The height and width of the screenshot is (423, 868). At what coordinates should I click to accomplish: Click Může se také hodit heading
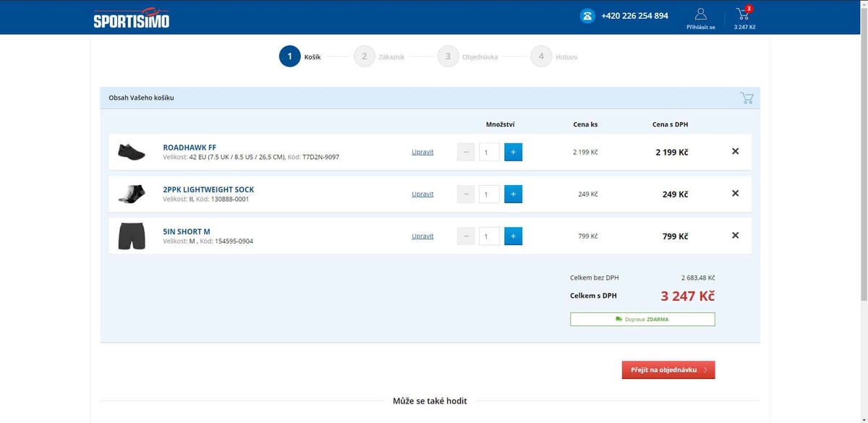(430, 401)
